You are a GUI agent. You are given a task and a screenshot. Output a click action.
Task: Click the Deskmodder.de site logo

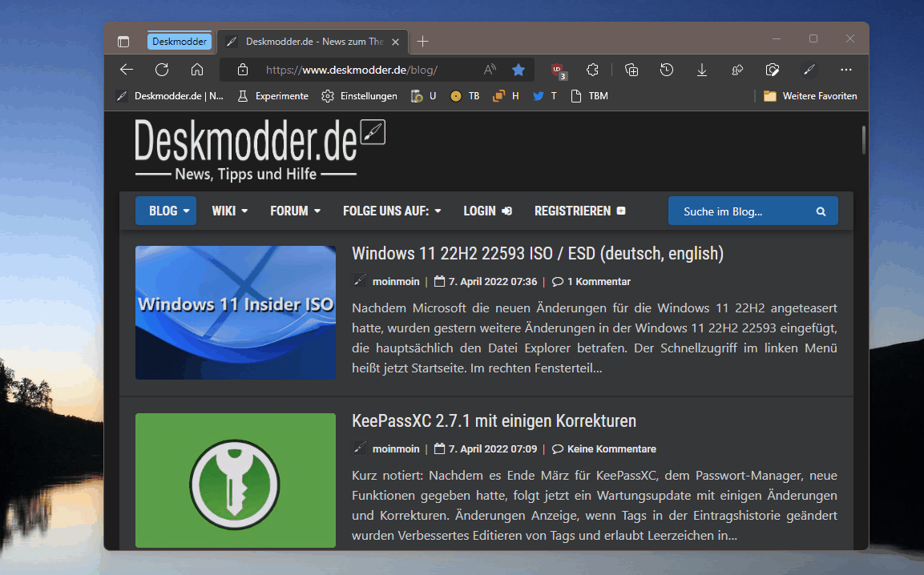(260, 150)
